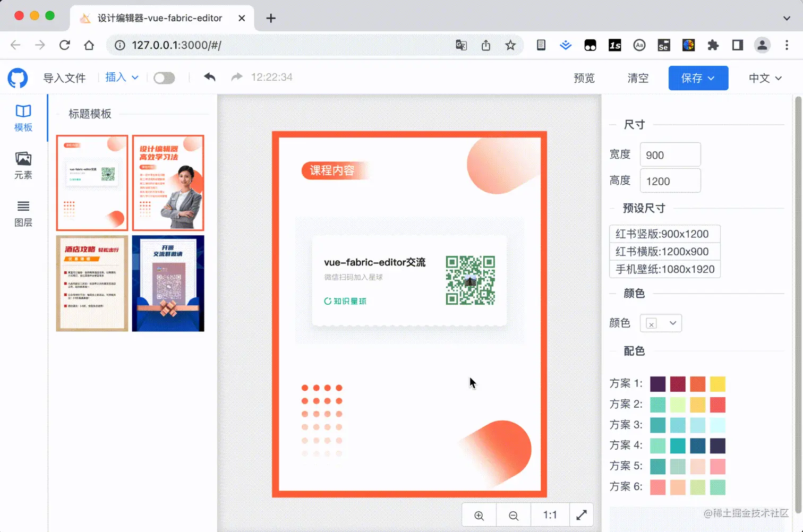Zoom out of the canvas

tap(514, 515)
